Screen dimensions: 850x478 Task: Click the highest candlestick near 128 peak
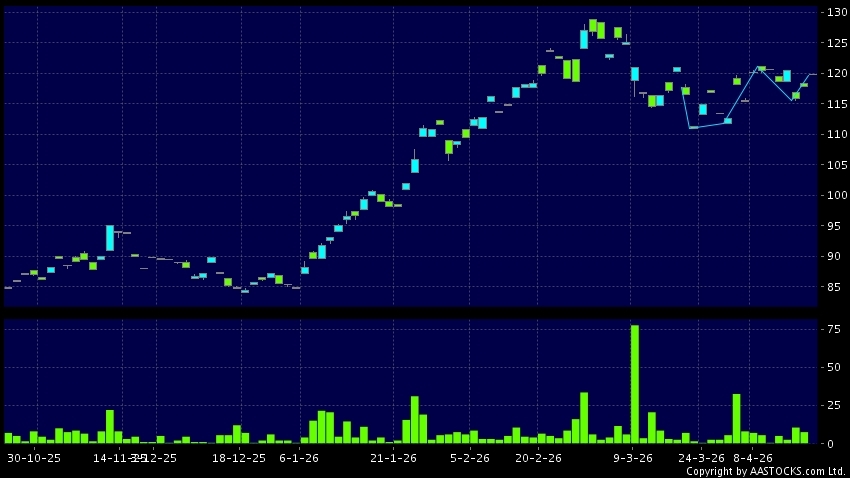coord(593,26)
